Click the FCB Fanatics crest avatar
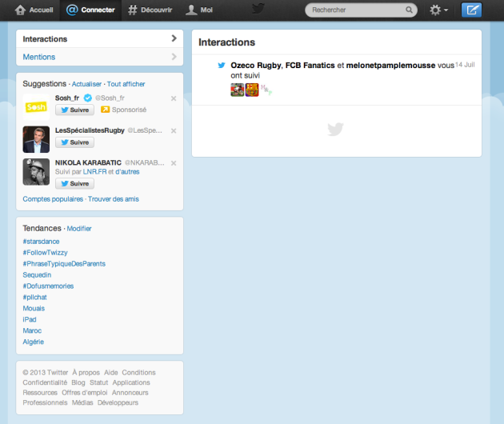The width and height of the screenshot is (504, 424). pos(252,90)
